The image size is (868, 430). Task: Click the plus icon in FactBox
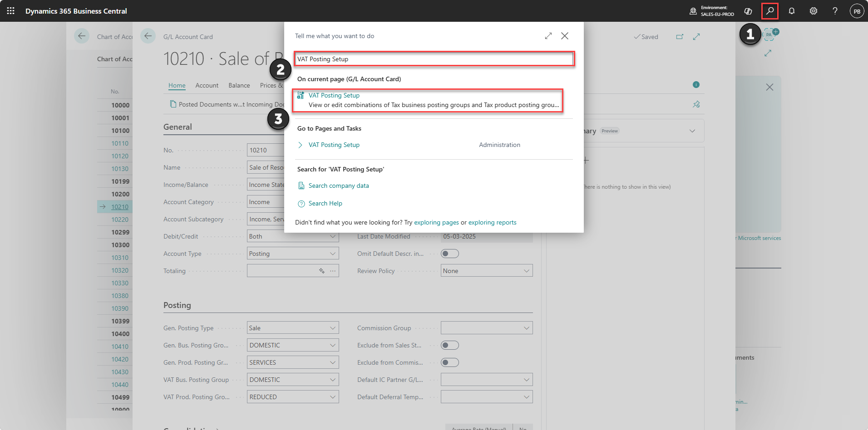(586, 161)
